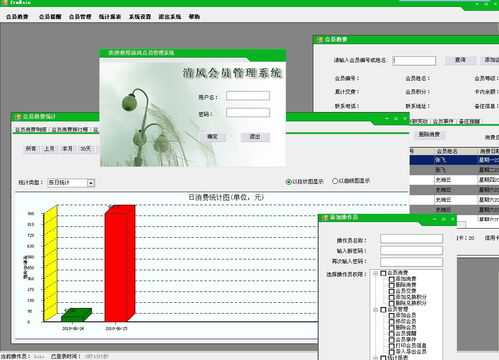Click the 会员消费 window title icon
Image resolution: width=499 pixels, height=360 pixels.
320,40
